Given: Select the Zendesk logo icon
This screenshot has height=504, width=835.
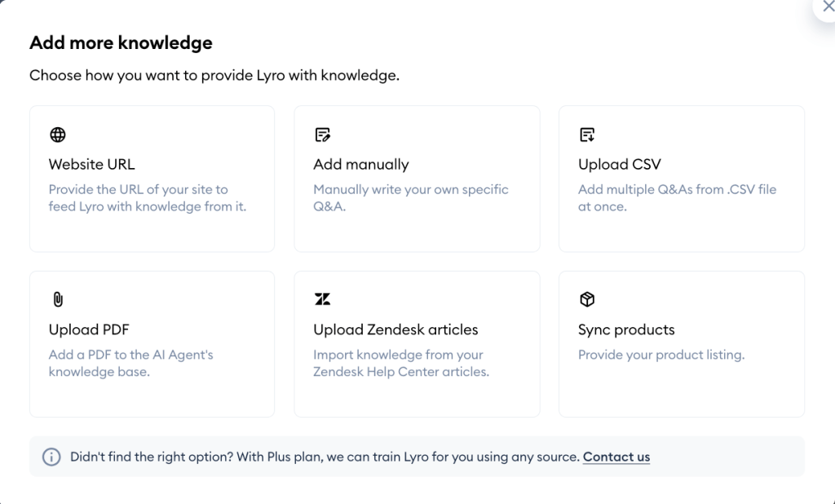Looking at the screenshot, I should (x=321, y=298).
